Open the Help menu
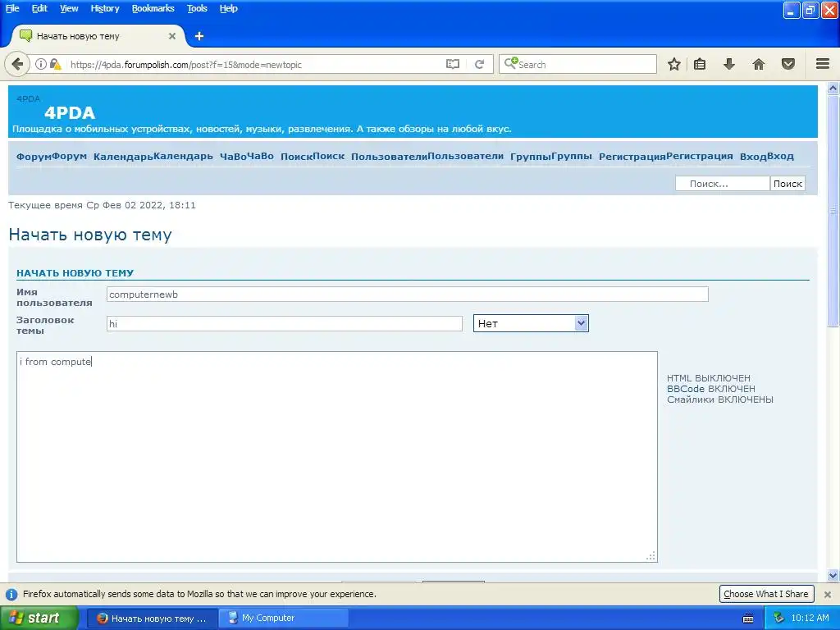Image resolution: width=840 pixels, height=630 pixels. (x=228, y=8)
